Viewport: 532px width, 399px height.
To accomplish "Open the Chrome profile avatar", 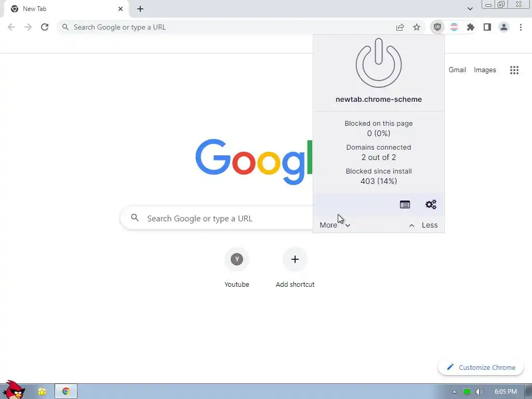I will click(504, 27).
